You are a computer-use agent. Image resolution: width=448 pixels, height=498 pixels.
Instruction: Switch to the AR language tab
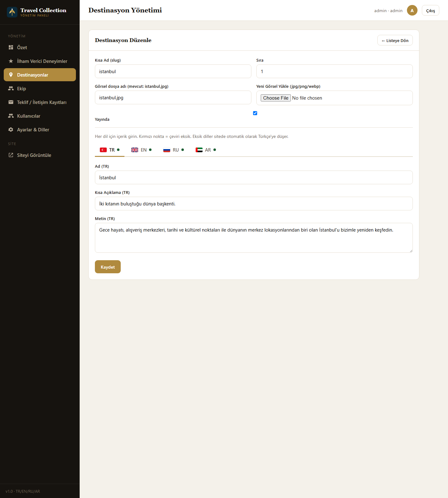click(x=206, y=150)
